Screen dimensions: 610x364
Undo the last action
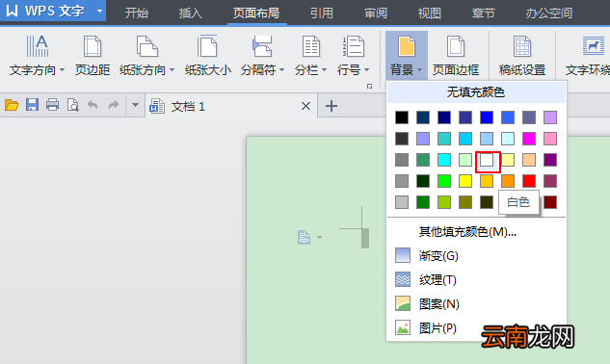pos(93,105)
